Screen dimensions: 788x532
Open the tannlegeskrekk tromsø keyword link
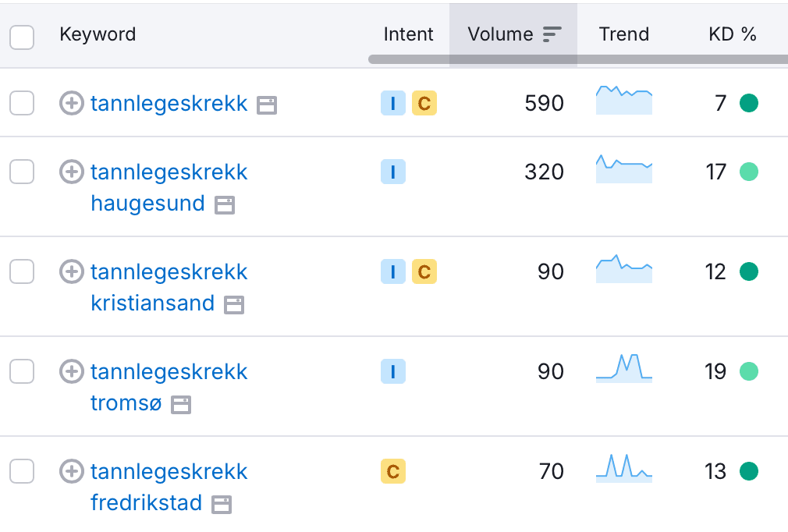click(x=169, y=372)
